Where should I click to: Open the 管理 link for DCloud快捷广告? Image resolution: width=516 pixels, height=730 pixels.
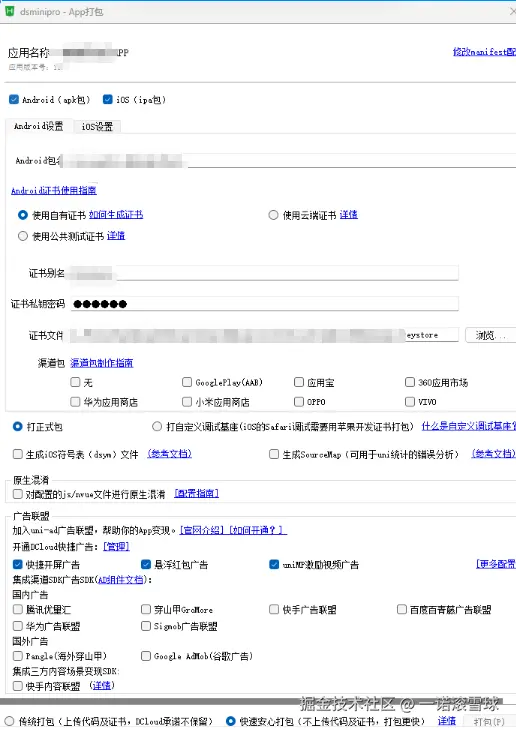[x=116, y=546]
